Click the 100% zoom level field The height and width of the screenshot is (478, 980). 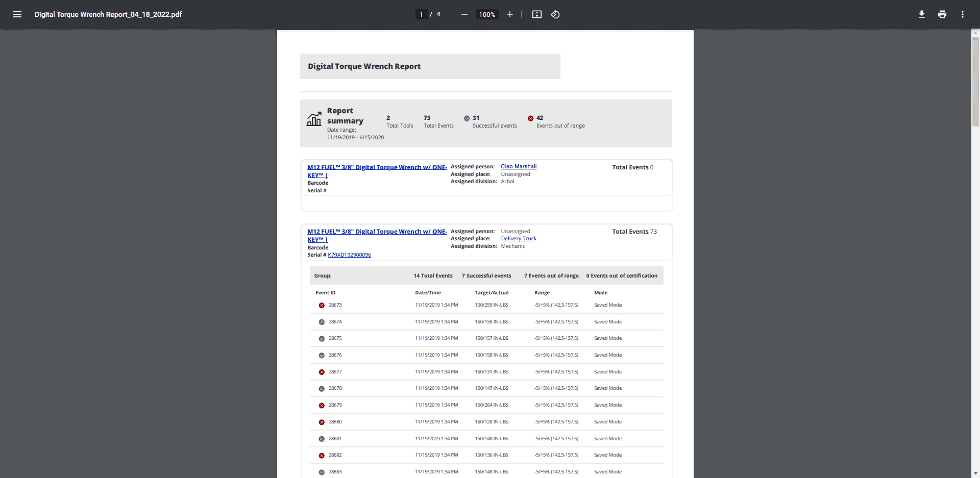point(486,14)
